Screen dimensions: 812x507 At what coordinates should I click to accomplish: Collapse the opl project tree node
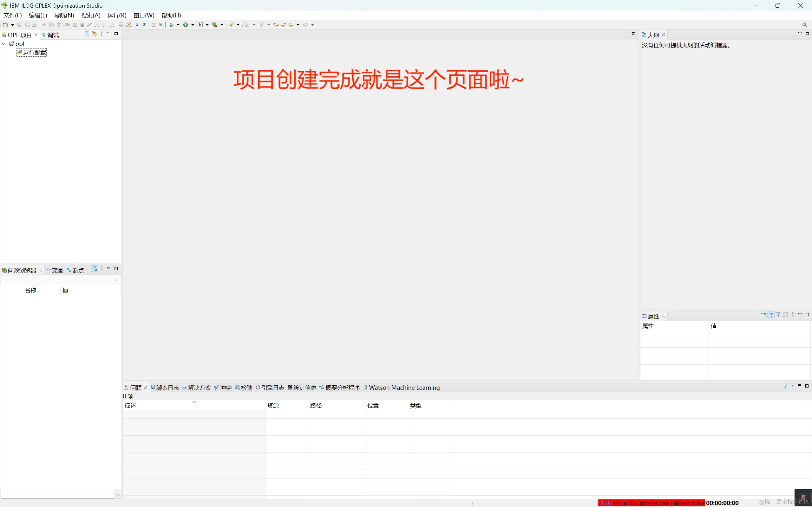point(3,44)
